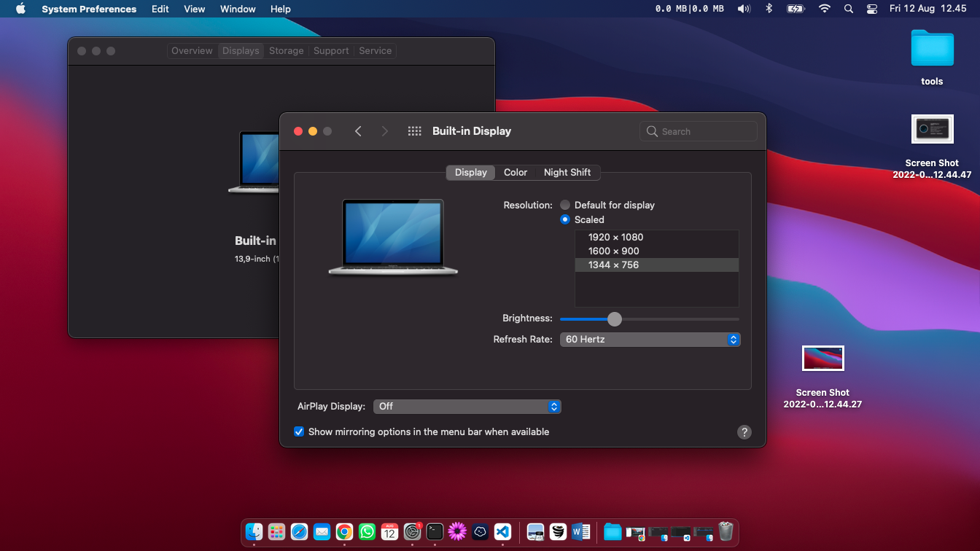980x551 pixels.
Task: Open the Calendar app in the Dock
Action: tap(389, 532)
